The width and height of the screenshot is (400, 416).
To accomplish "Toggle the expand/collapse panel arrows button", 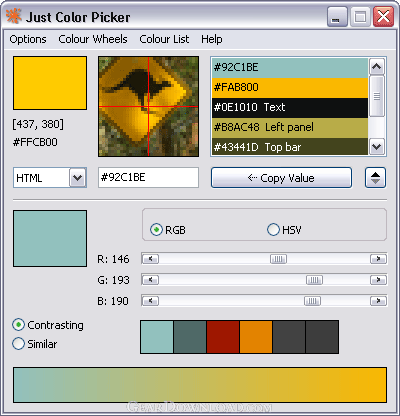I will click(x=376, y=178).
